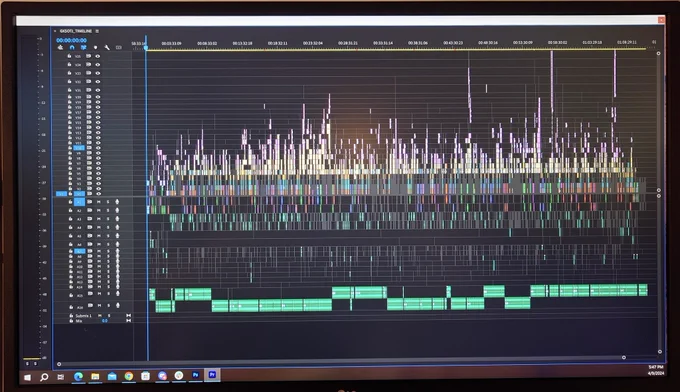The image size is (680, 392).
Task: Mute the Submix 1 track
Action: point(99,316)
